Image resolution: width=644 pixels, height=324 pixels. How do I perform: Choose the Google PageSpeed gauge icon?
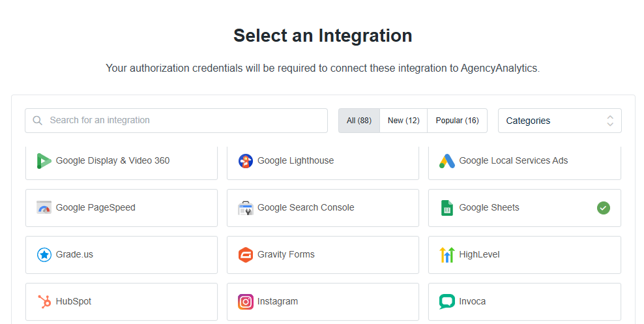(x=44, y=208)
